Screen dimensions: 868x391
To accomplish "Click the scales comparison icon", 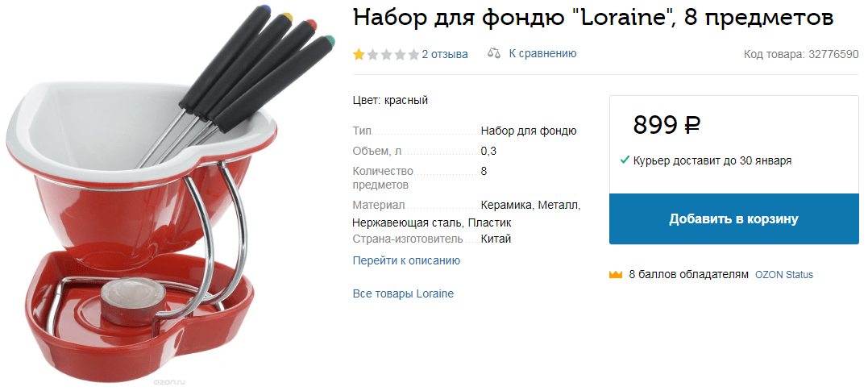I will pyautogui.click(x=493, y=54).
